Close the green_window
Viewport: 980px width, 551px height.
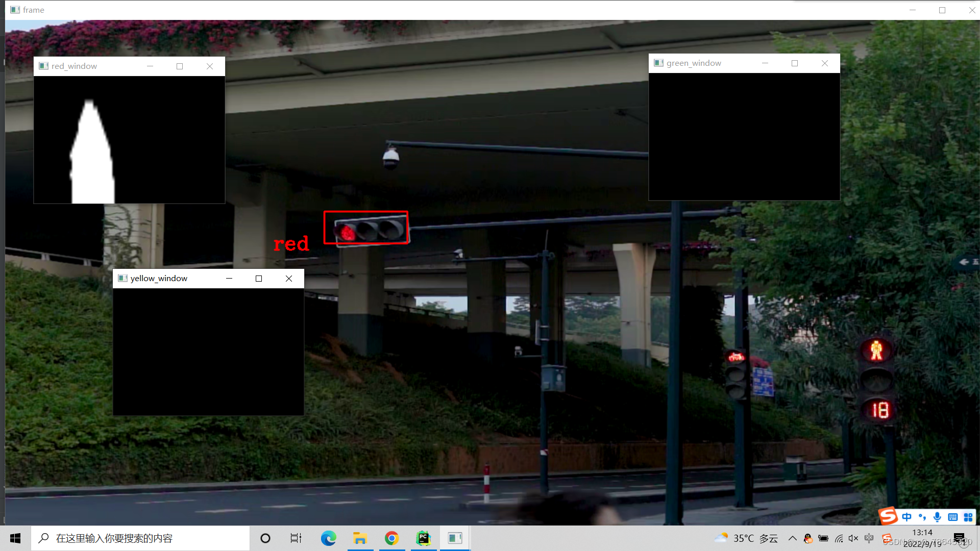click(825, 63)
